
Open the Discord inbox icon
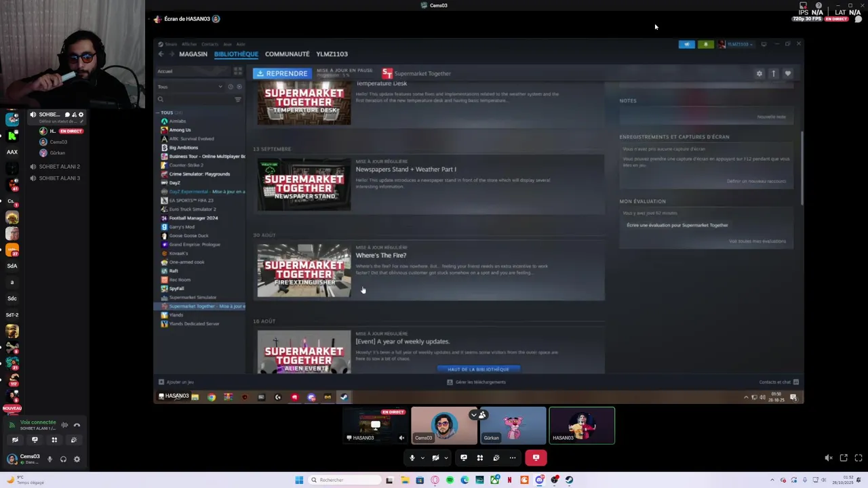pos(804,5)
